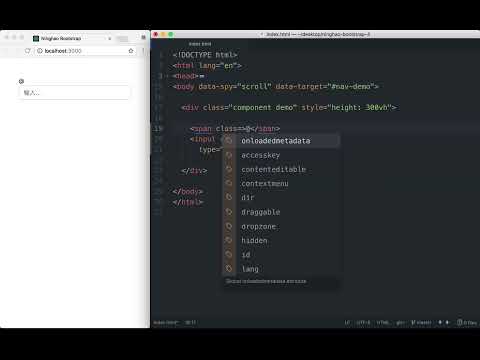This screenshot has width=480, height=360.
Task: Open cursor position indicator in status bar
Action: click(190, 322)
